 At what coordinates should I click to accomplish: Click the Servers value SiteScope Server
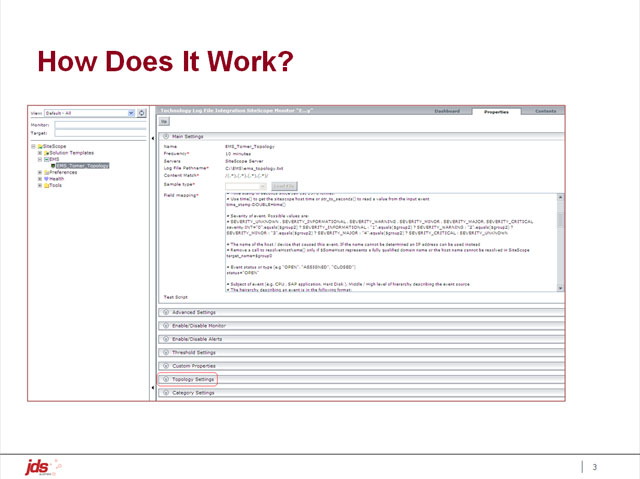point(244,161)
